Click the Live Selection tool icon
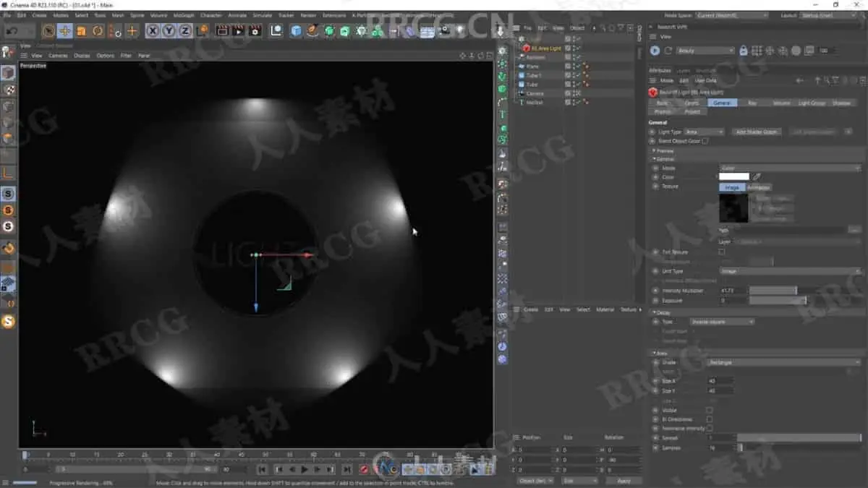This screenshot has height=488, width=868. coord(48,31)
